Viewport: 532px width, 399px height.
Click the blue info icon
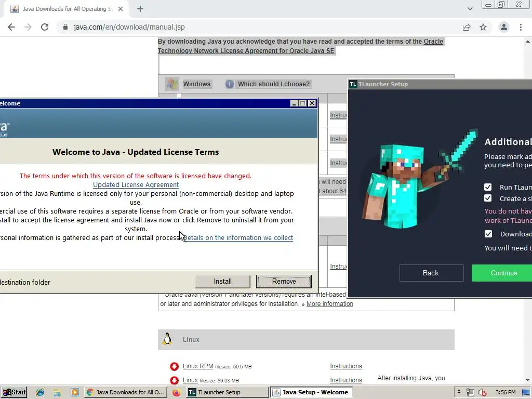(x=229, y=84)
